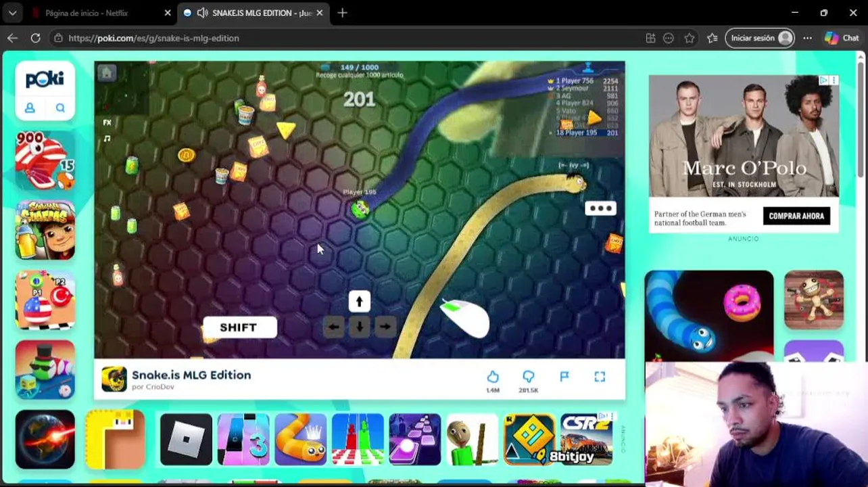Open the purple tiles hop game thumbnail
Screen dimensions: 868x487
pos(414,440)
